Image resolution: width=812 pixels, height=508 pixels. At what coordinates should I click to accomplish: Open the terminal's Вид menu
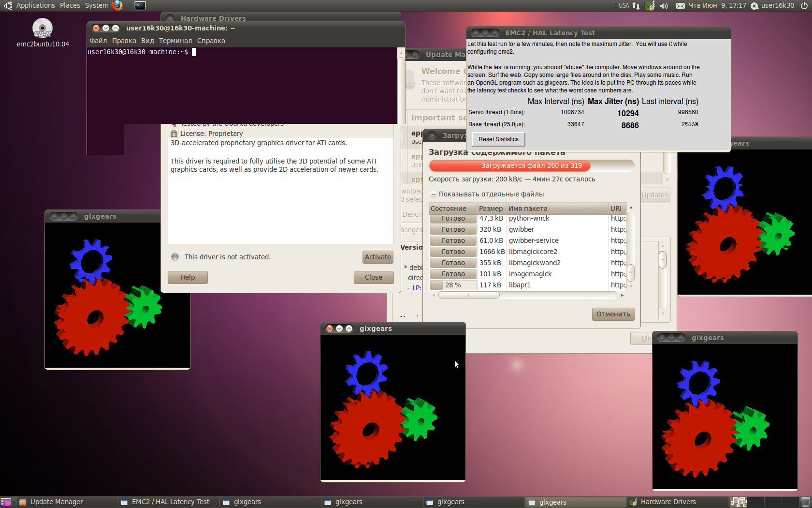tap(147, 41)
